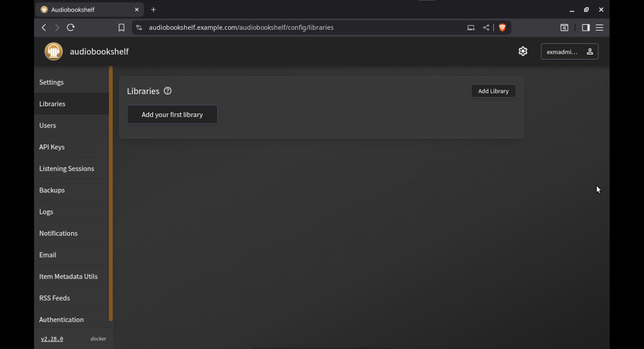The height and width of the screenshot is (349, 644).
Task: Select API Keys in the sidebar
Action: coord(52,147)
